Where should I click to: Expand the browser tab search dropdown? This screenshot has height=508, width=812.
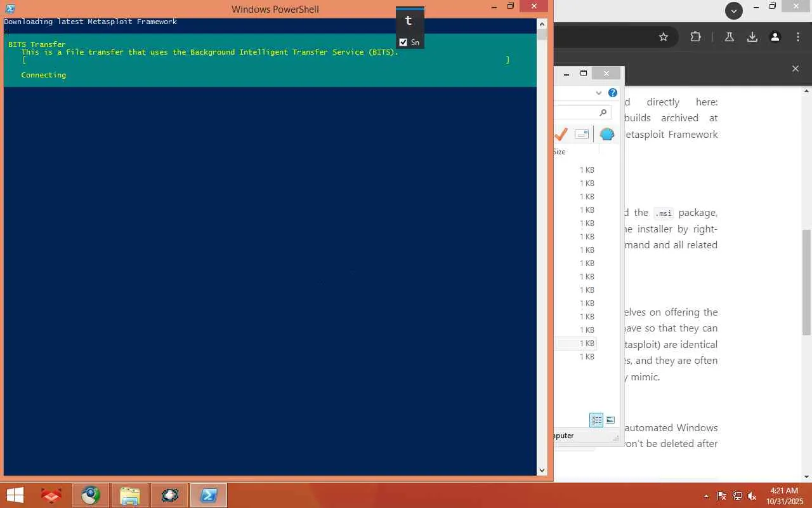click(734, 10)
